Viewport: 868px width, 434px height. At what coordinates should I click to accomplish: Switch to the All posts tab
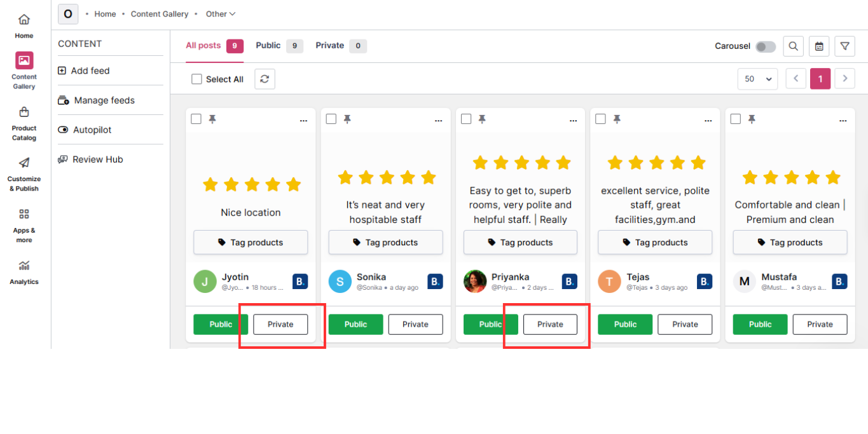point(214,46)
